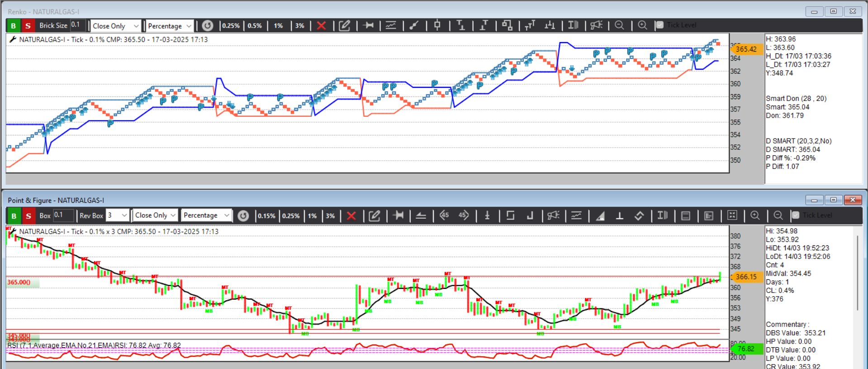Image resolution: width=868 pixels, height=369 pixels.
Task: Click the refresh icon in Renko toolbar
Action: click(x=208, y=25)
